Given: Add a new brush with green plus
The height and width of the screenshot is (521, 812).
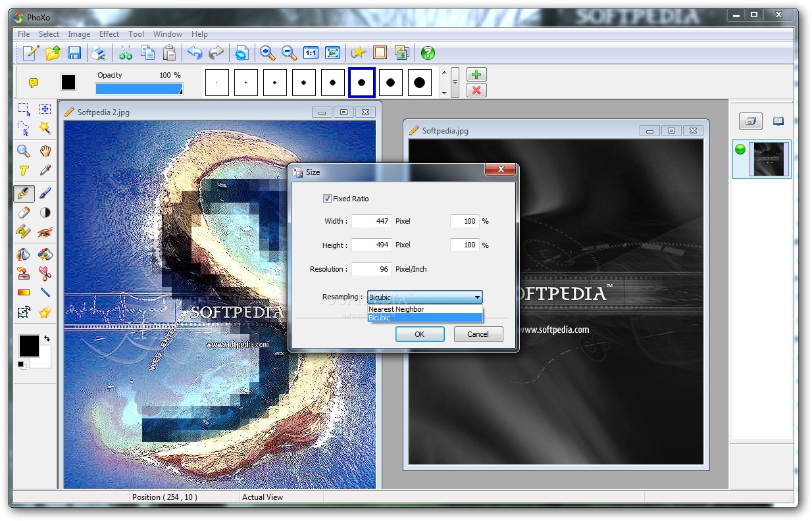Looking at the screenshot, I should 476,74.
